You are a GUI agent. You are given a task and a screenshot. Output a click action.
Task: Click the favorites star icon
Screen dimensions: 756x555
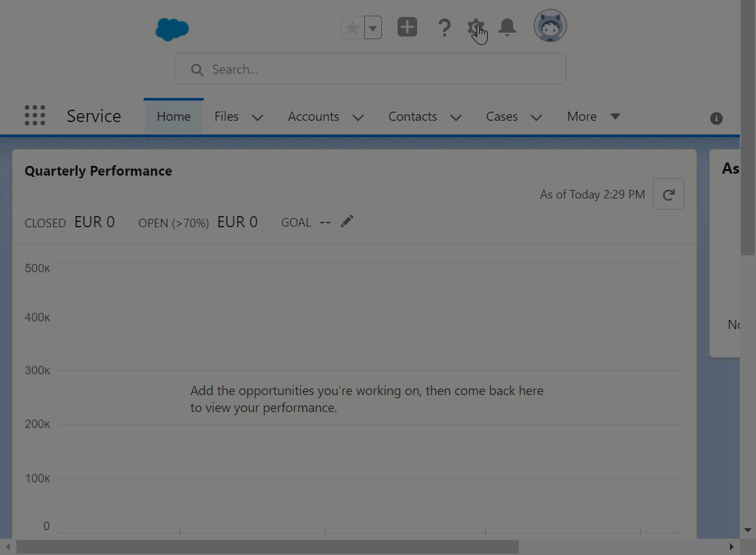tap(353, 28)
